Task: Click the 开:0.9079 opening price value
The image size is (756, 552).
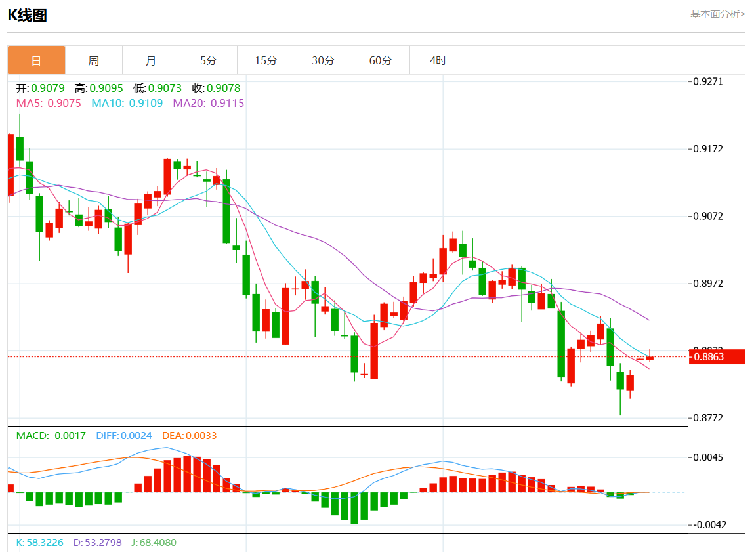Action: (41, 88)
